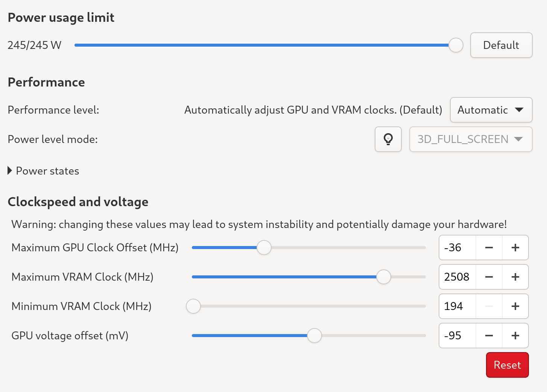Image resolution: width=547 pixels, height=392 pixels.
Task: Click the Power usage limit slider
Action: pos(263,45)
